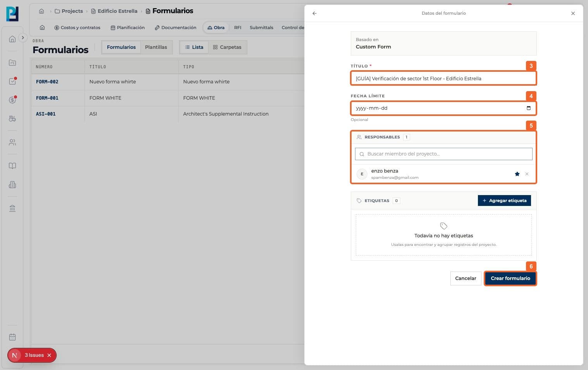588x370 pixels.
Task: Focus the Título text field
Action: pyautogui.click(x=443, y=78)
